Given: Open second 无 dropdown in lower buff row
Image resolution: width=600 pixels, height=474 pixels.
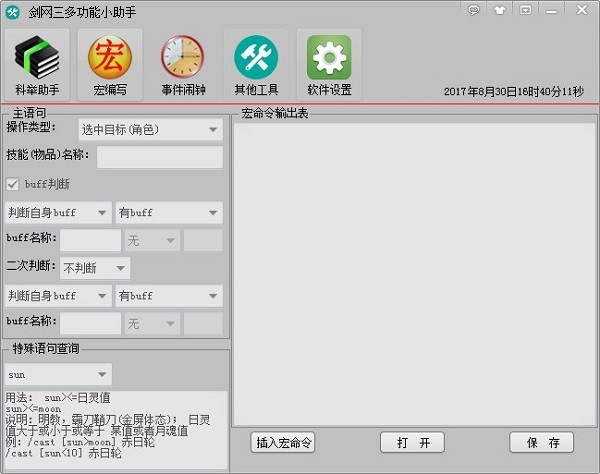Looking at the screenshot, I should coord(152,324).
